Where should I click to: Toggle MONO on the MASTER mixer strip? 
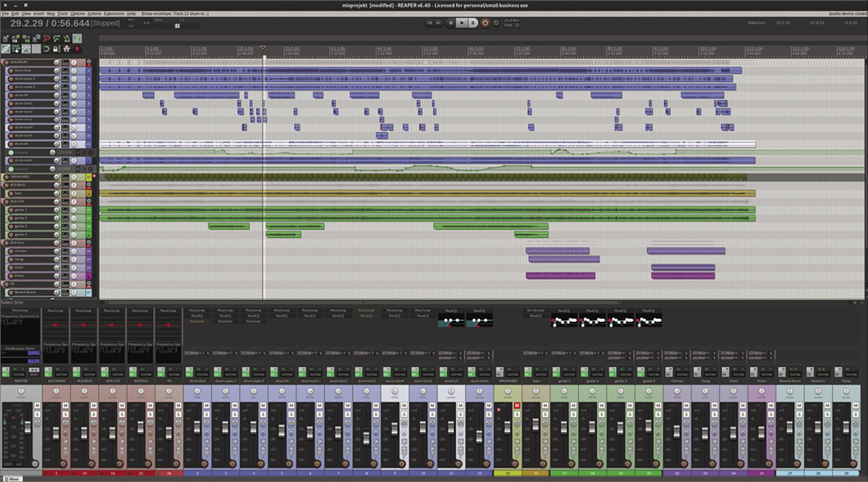[x=34, y=372]
